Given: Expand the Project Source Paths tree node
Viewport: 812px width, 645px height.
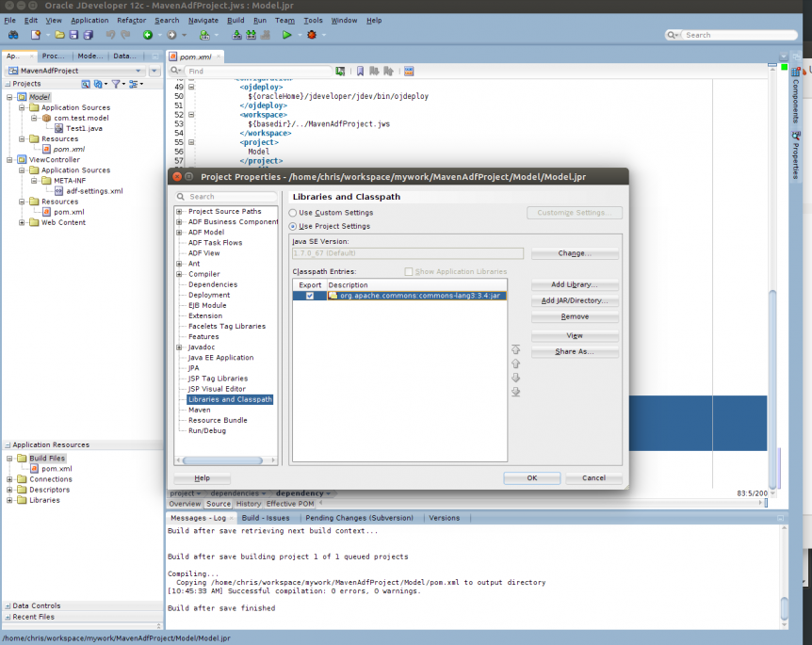Looking at the screenshot, I should (179, 212).
